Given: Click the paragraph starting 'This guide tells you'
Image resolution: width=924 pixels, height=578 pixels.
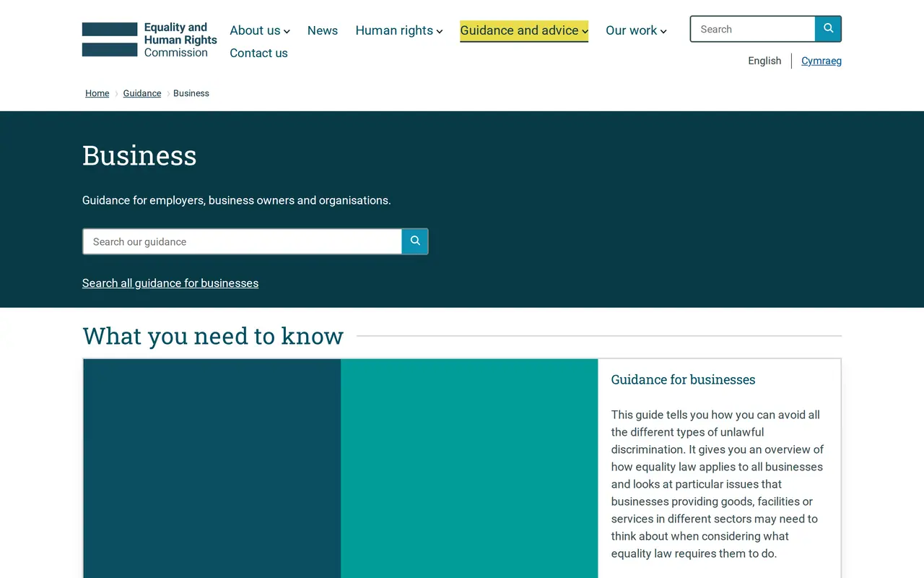Looking at the screenshot, I should 718,484.
